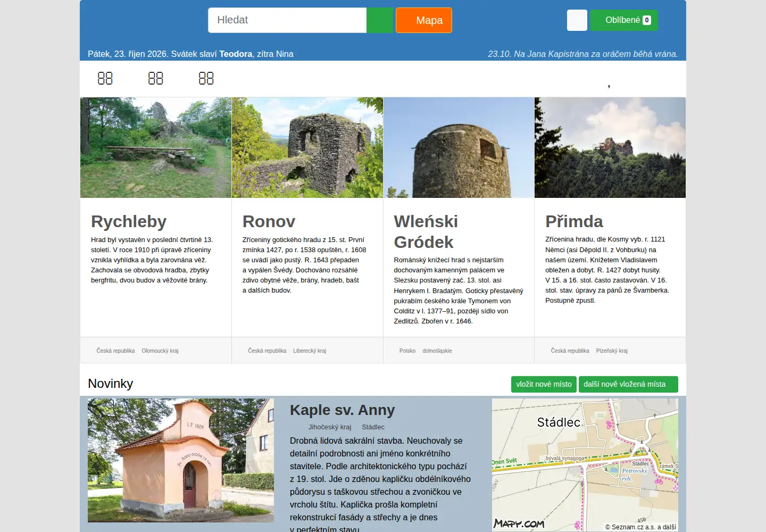Open the Přimda heading link
Viewport: 766px width, 532px height.
tap(574, 221)
